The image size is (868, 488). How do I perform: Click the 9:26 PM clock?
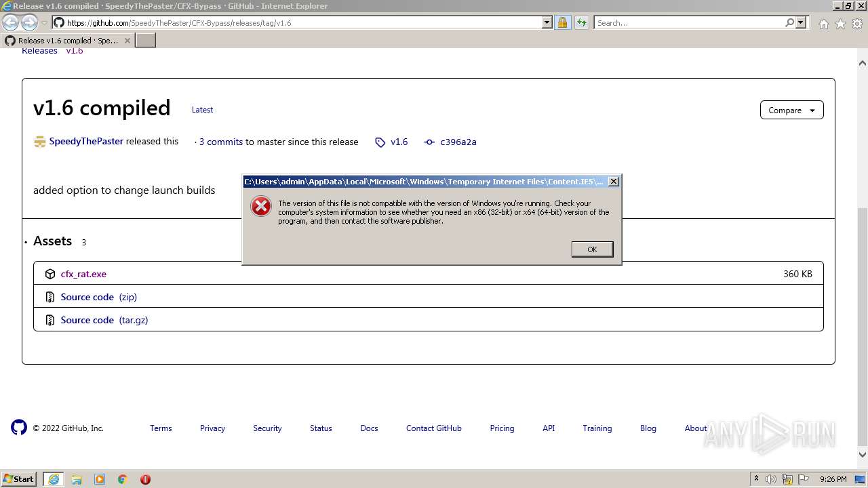click(833, 479)
